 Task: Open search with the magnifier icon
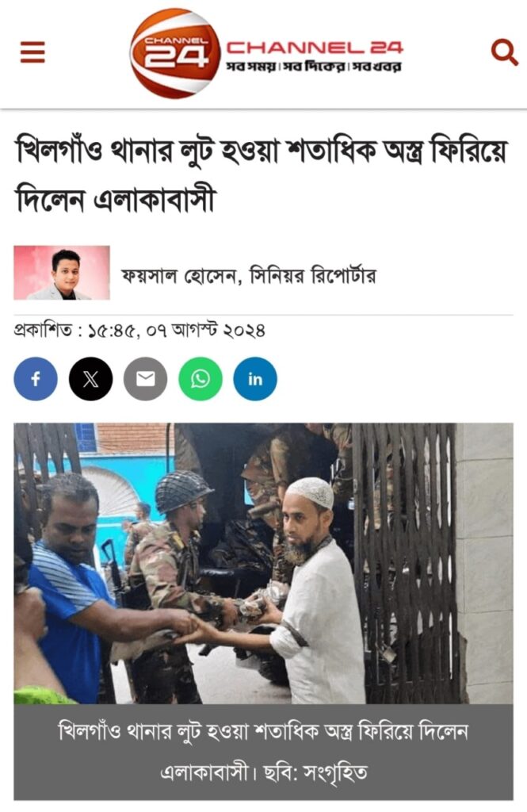tap(504, 52)
